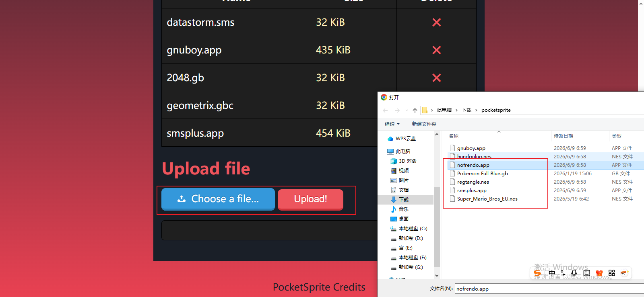Select WPS云盘 in the navigation pane
This screenshot has width=644, height=297.
pos(402,139)
